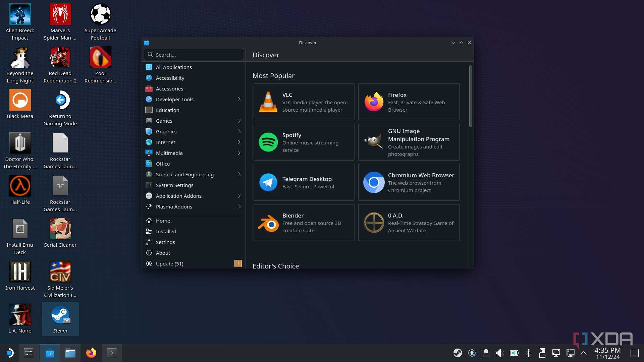This screenshot has height=362, width=644.
Task: Open the Spotify app card
Action: click(304, 142)
